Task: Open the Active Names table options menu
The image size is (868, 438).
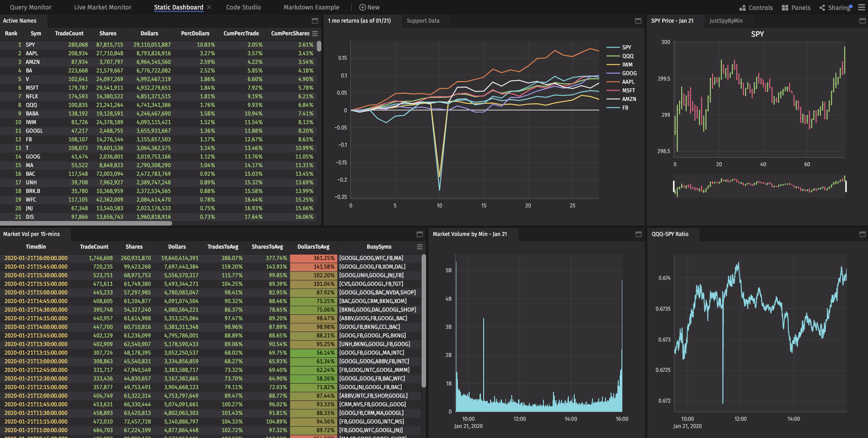Action: (315, 34)
